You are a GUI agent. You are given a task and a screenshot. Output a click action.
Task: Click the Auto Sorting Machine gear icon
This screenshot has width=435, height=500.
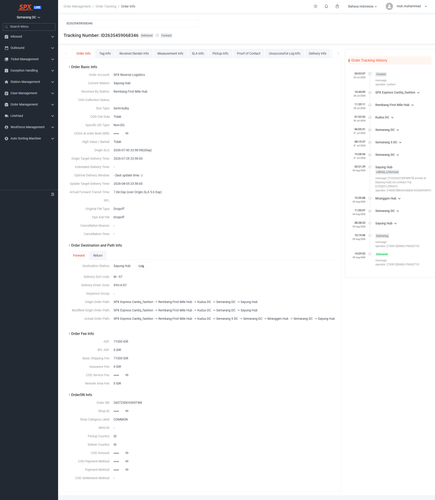(x=6, y=139)
